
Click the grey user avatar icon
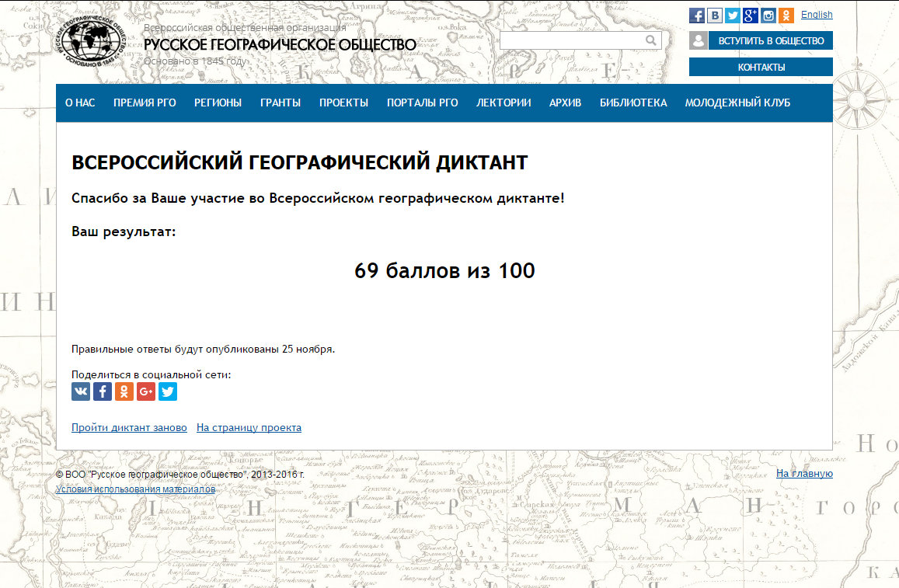[698, 41]
